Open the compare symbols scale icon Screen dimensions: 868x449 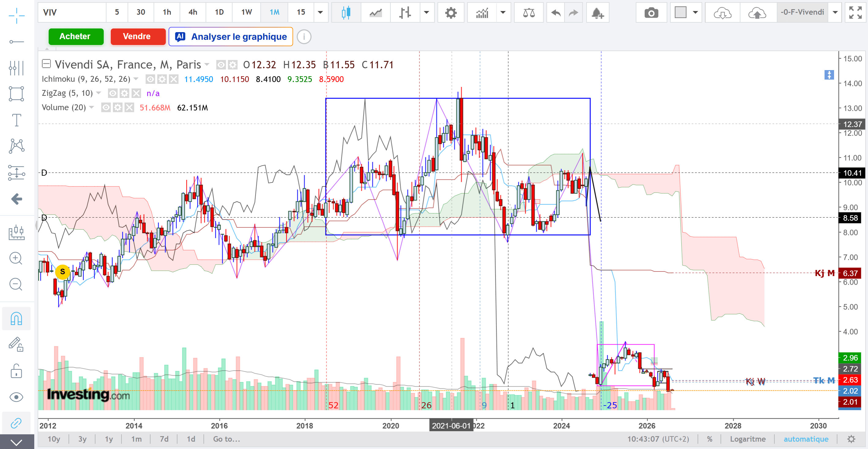coord(529,13)
